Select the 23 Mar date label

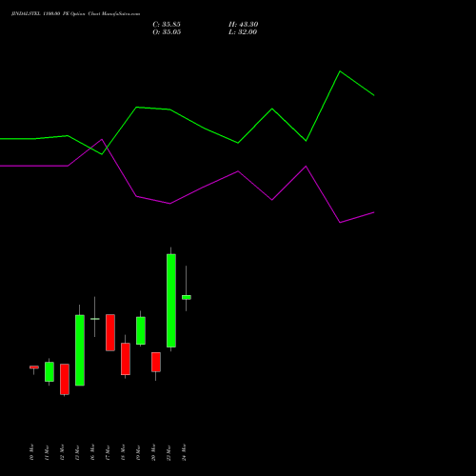pyautogui.click(x=169, y=452)
